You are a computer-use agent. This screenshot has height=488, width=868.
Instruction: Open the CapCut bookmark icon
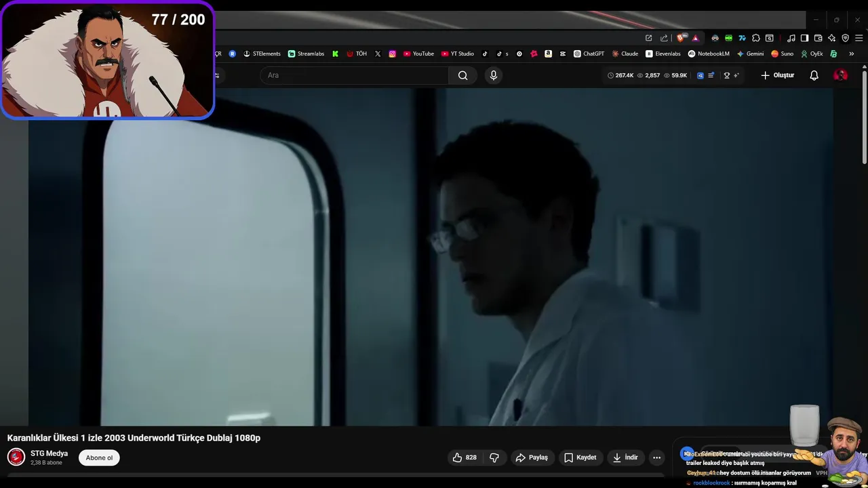coord(562,54)
